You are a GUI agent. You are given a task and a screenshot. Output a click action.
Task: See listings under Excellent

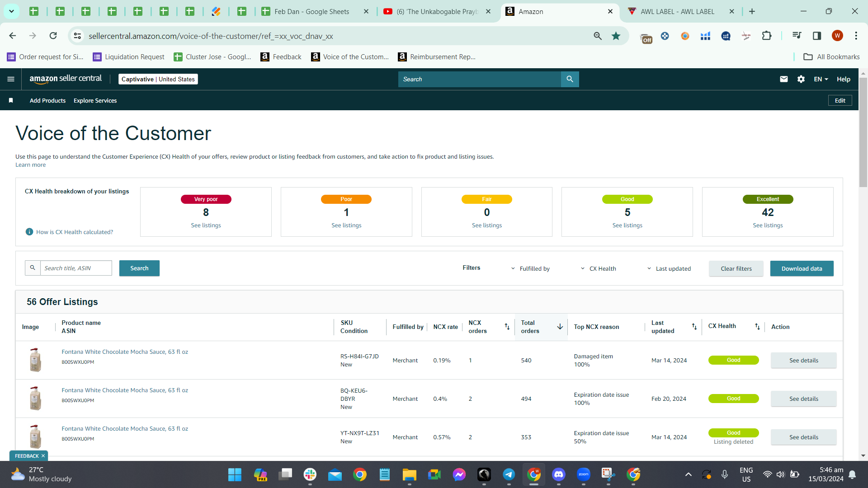coord(768,225)
